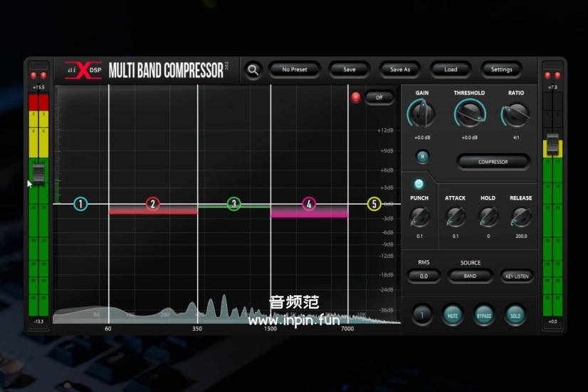Click the 4:1 ratio value
This screenshot has height=392, width=588.
coord(516,138)
